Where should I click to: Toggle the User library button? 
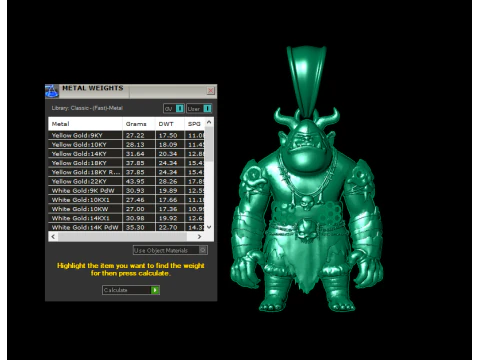coord(199,109)
